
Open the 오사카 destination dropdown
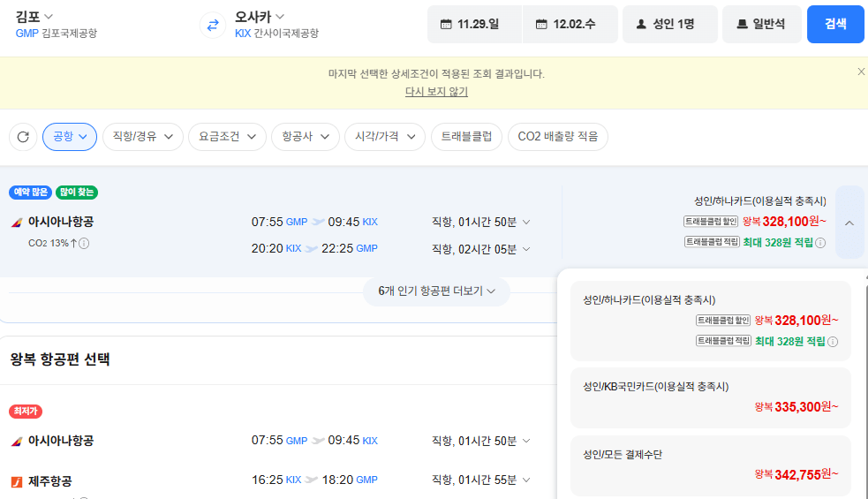click(259, 17)
